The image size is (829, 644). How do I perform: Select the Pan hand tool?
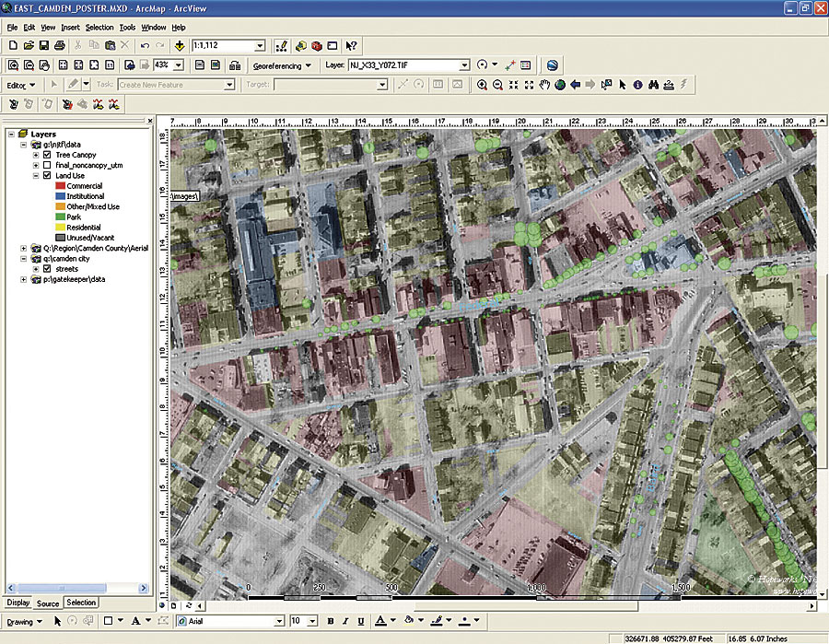pos(544,85)
